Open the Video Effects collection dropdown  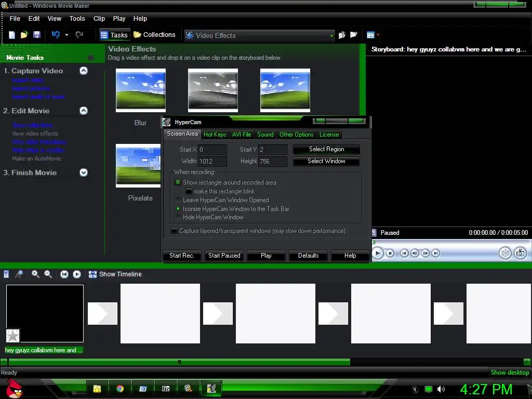pyautogui.click(x=331, y=35)
